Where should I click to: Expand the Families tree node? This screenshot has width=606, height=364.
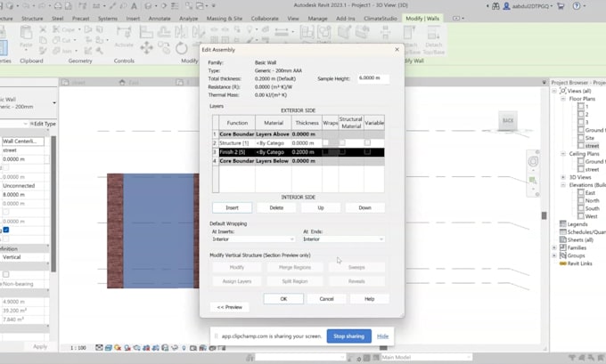tap(554, 247)
